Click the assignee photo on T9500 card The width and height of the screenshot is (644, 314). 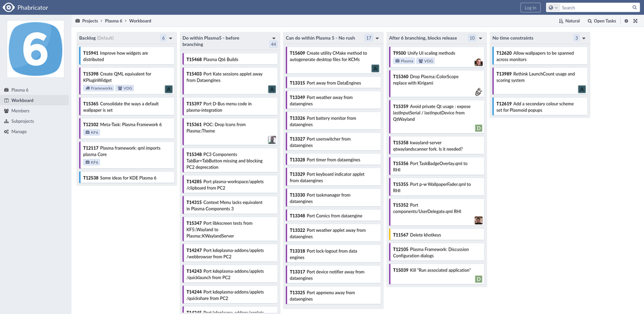[x=479, y=62]
